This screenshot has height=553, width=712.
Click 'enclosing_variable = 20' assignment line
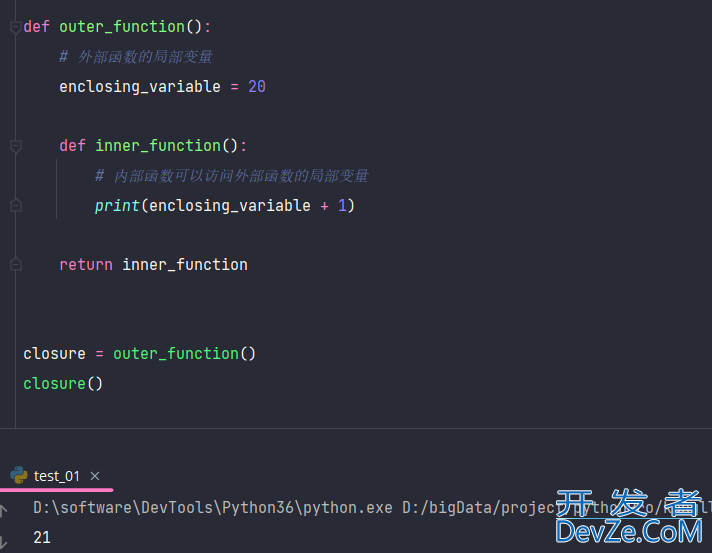pos(162,87)
